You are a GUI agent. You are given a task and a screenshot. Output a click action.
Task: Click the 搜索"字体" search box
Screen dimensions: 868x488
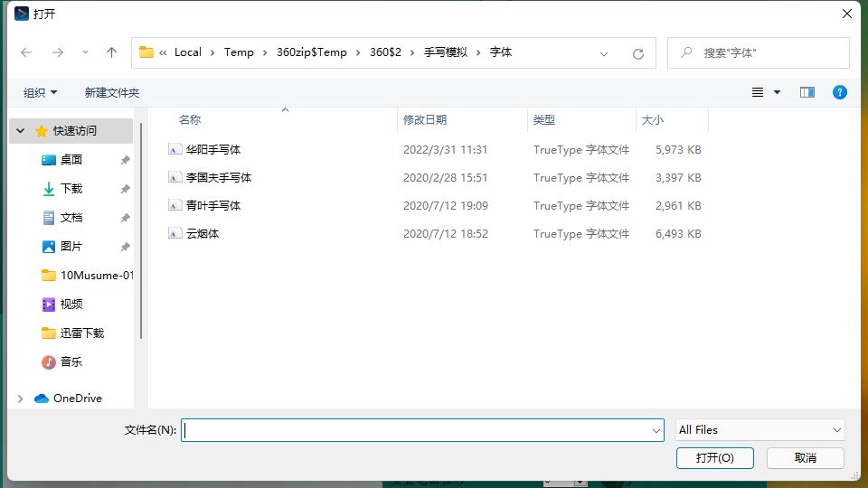coord(759,53)
